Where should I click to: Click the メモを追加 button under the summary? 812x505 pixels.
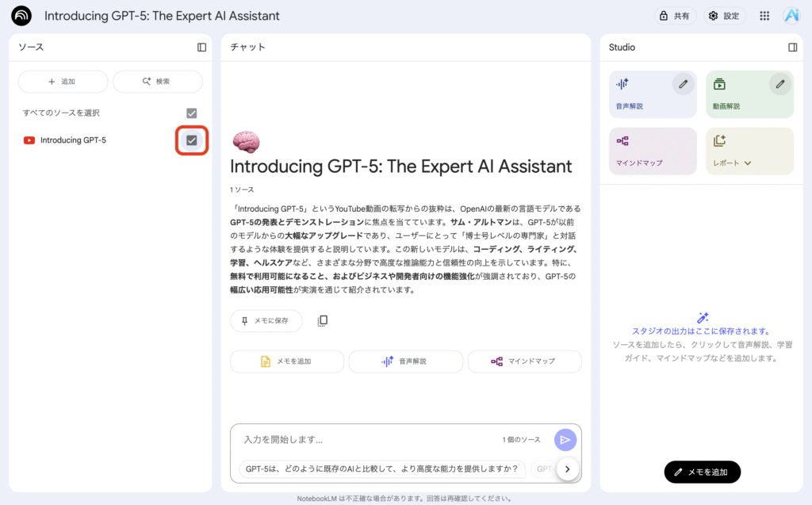point(287,362)
